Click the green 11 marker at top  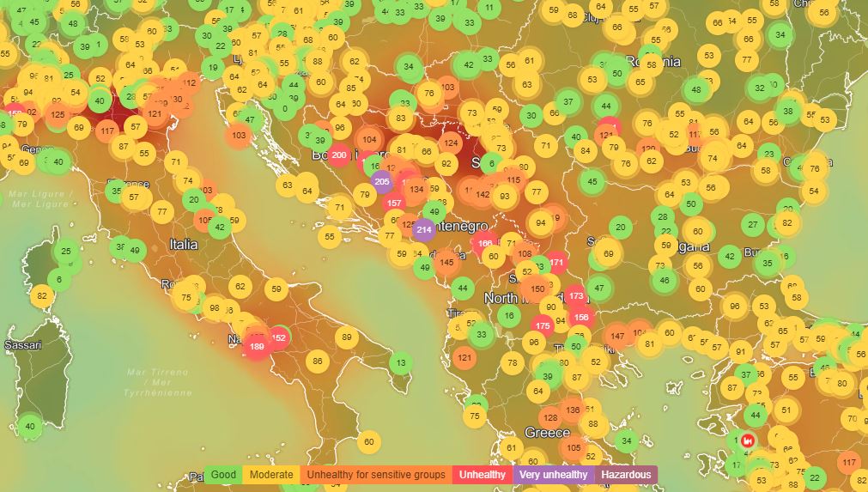coord(489,8)
